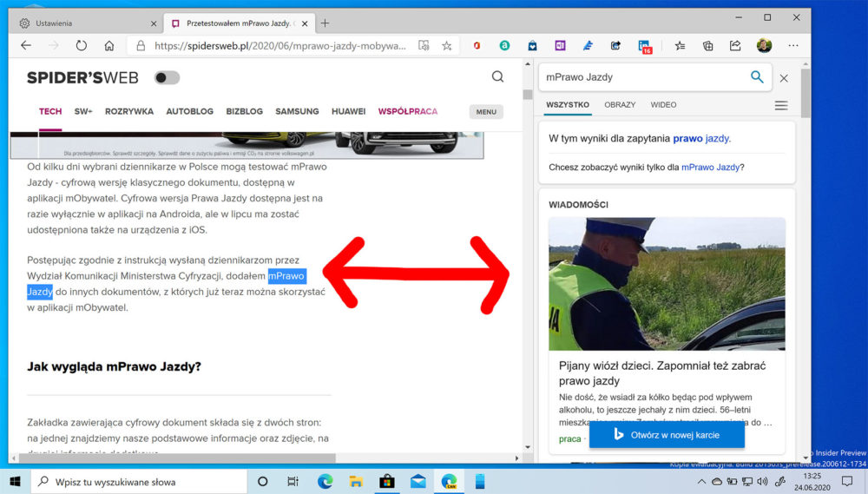Open Microsoft Store from the taskbar

point(387,481)
